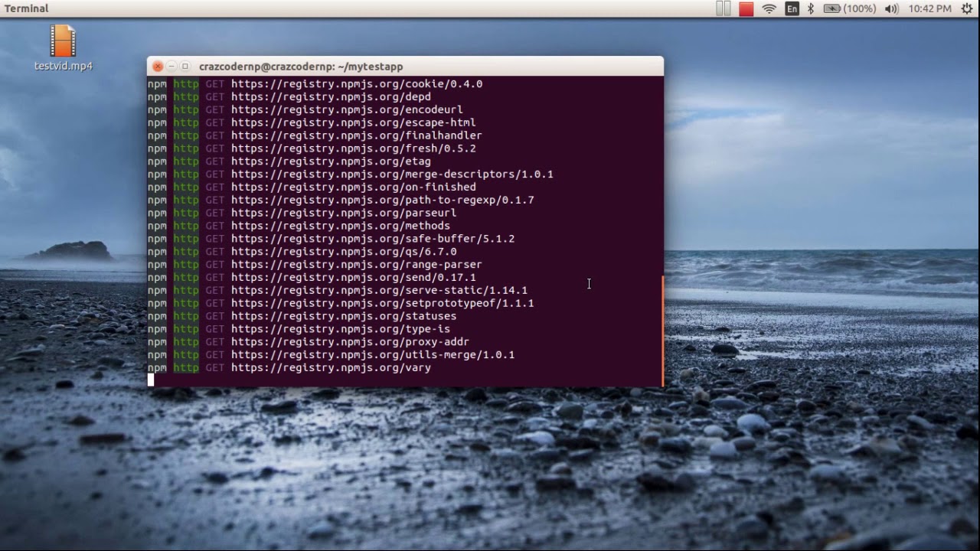Click the terminal cursor block at bottom
This screenshot has height=551, width=980.
[151, 380]
